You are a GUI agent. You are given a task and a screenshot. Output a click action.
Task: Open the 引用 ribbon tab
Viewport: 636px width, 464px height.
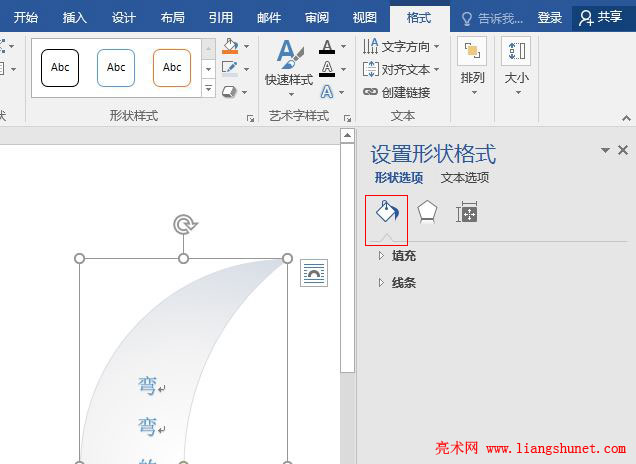point(221,17)
